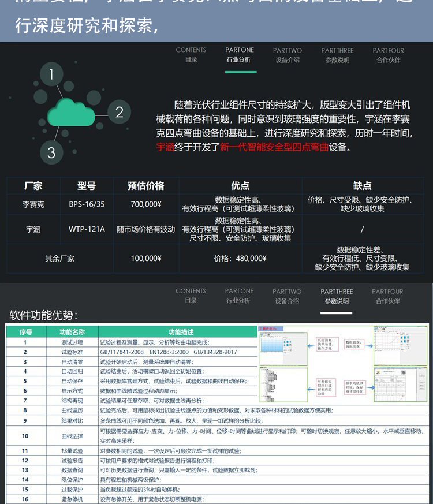Click the 限位保护 function name

[x=72, y=480]
